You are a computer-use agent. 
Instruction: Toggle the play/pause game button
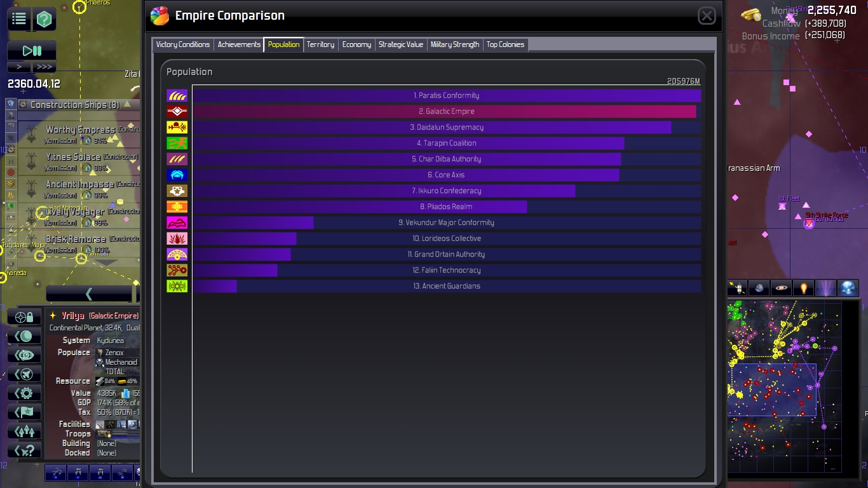[32, 51]
